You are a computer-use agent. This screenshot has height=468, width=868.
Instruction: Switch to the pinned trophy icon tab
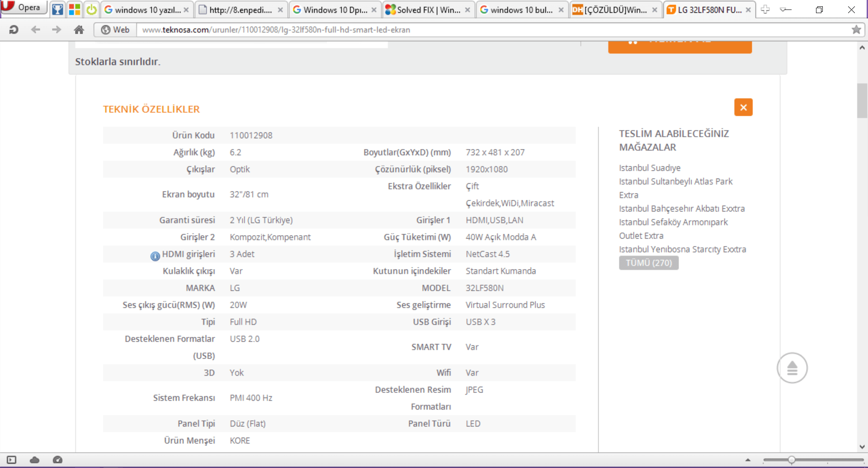[x=57, y=9]
